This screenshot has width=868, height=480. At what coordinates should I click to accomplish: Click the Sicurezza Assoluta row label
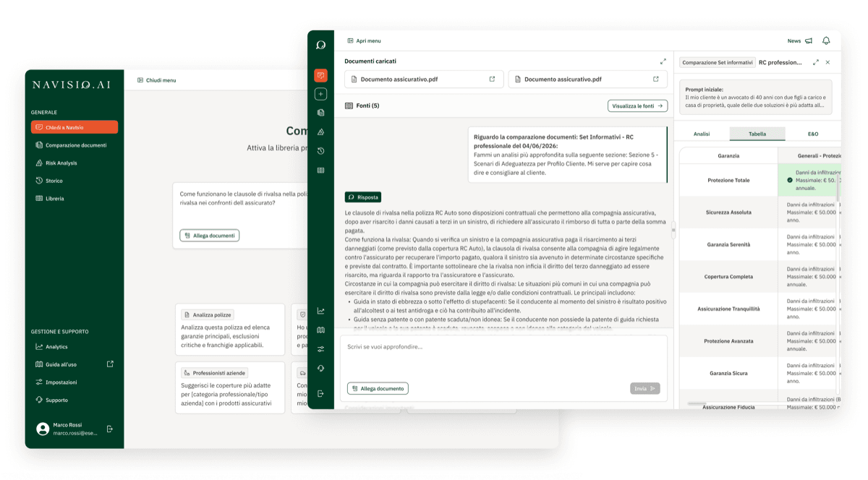click(728, 213)
